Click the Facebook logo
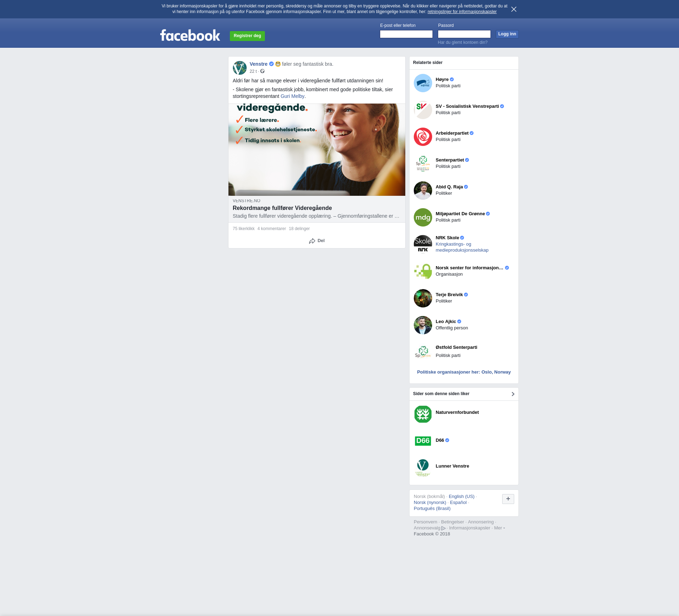This screenshot has height=616, width=679. (190, 35)
